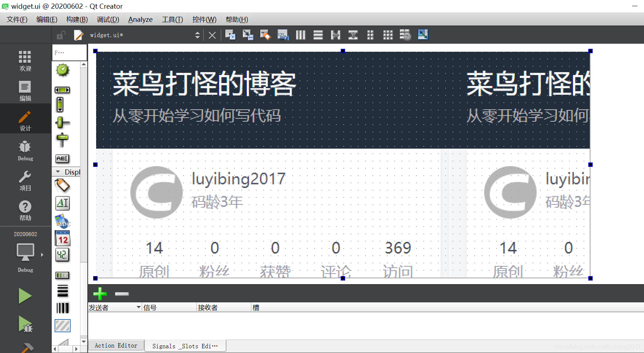This screenshot has height=353, width=644.
Task: Open 帮助 help mode in sidebar
Action: (x=25, y=211)
